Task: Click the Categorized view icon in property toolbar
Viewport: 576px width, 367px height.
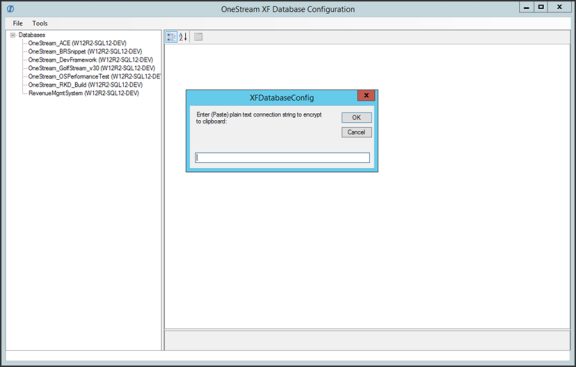Action: click(x=171, y=37)
